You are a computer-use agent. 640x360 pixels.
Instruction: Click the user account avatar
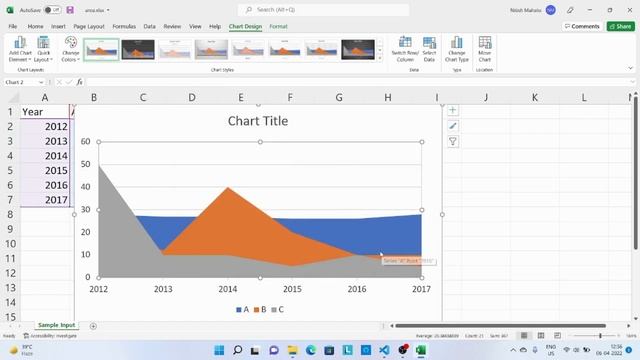[551, 10]
